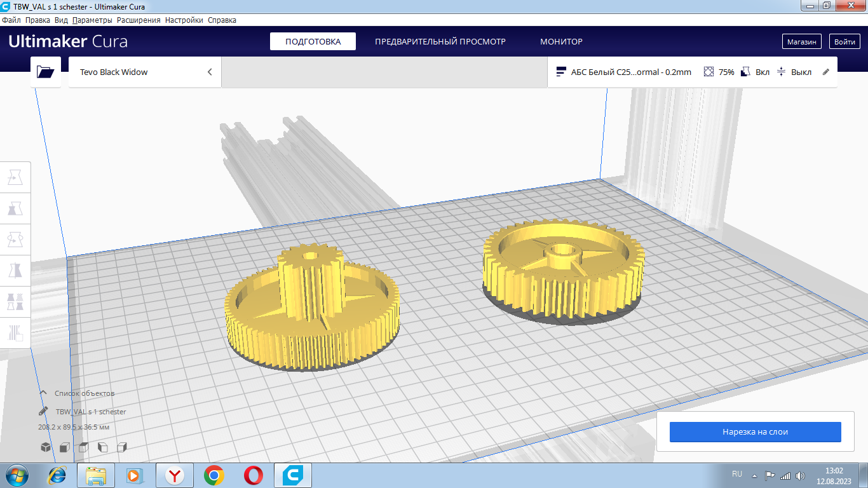
Task: Switch camera to right side view cube icon
Action: (122, 447)
